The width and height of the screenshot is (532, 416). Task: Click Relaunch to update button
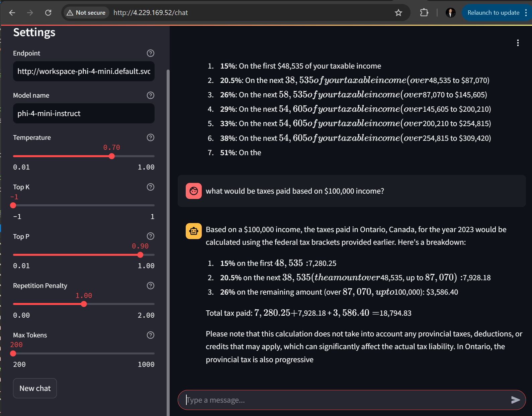[493, 13]
